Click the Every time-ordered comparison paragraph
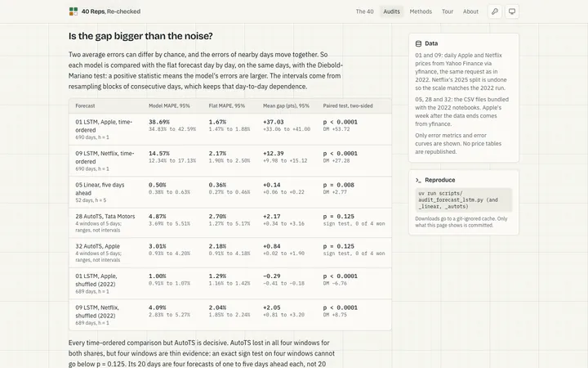The height and width of the screenshot is (368, 588). coord(202,354)
